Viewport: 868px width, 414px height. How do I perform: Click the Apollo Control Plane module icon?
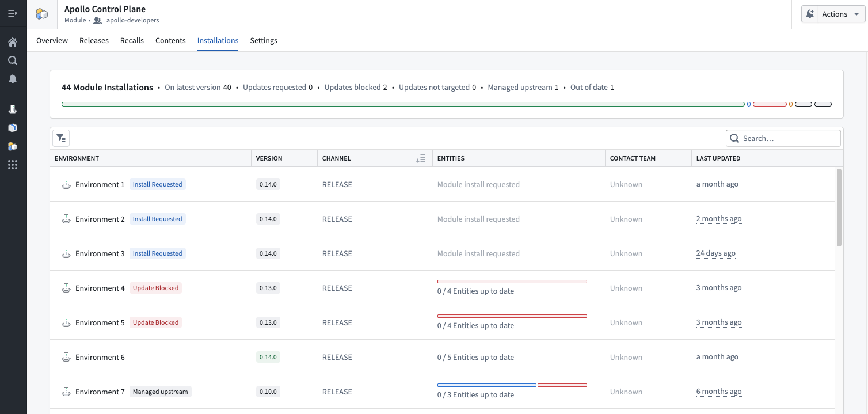pos(42,14)
